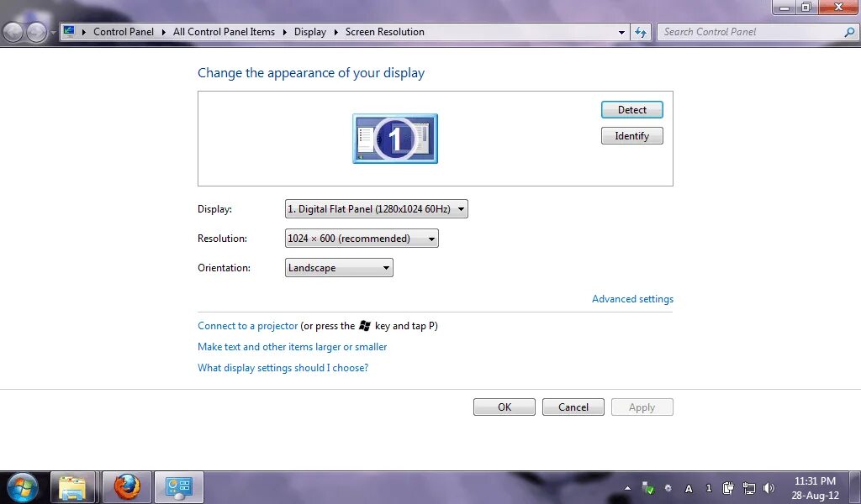Click the refresh button beside address bar

tap(641, 32)
